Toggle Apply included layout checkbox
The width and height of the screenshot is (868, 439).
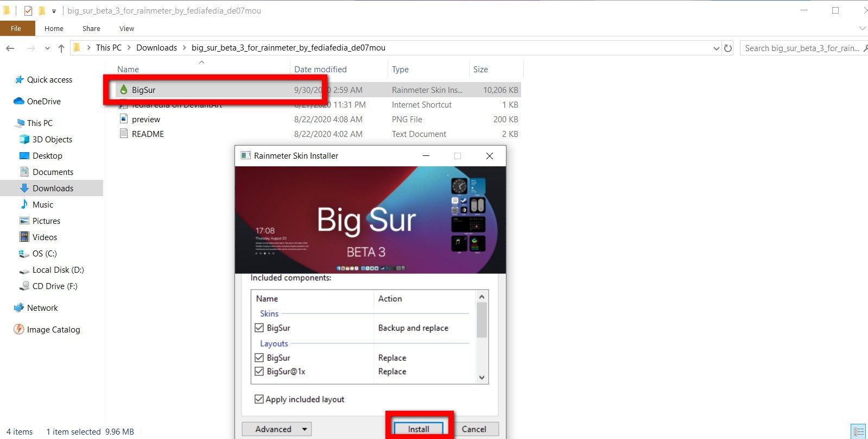tap(259, 399)
